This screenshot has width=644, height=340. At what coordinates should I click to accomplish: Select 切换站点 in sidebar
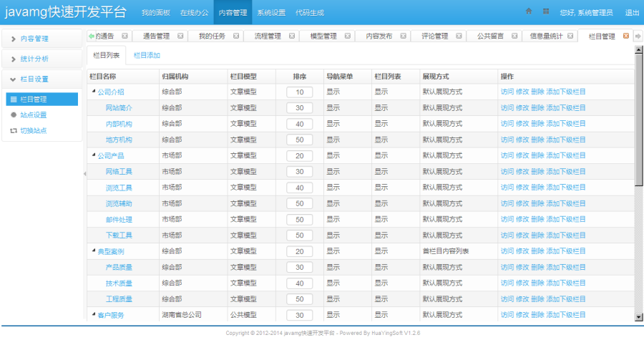click(x=33, y=130)
